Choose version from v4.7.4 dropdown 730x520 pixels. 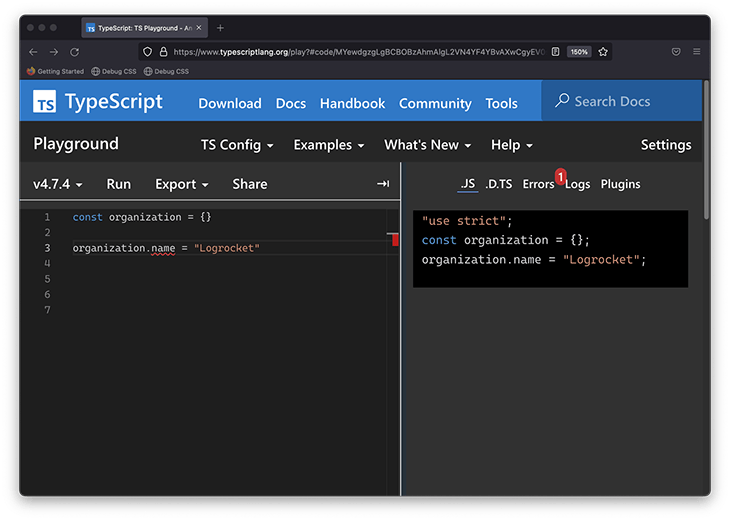coord(58,184)
